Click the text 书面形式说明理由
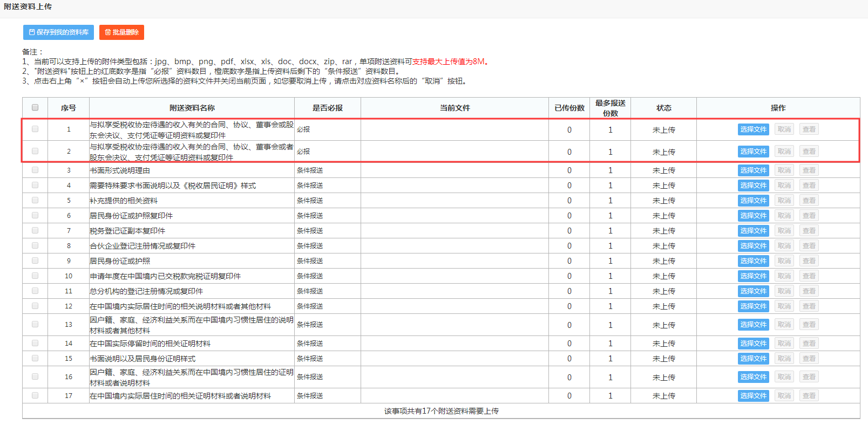The image size is (868, 425). 120,170
